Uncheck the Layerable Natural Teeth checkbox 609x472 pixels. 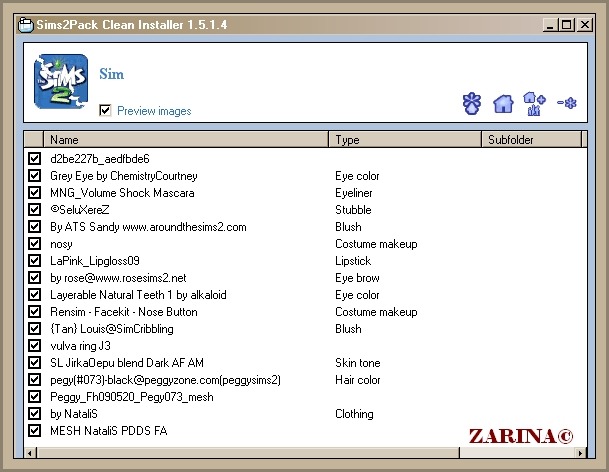(35, 295)
